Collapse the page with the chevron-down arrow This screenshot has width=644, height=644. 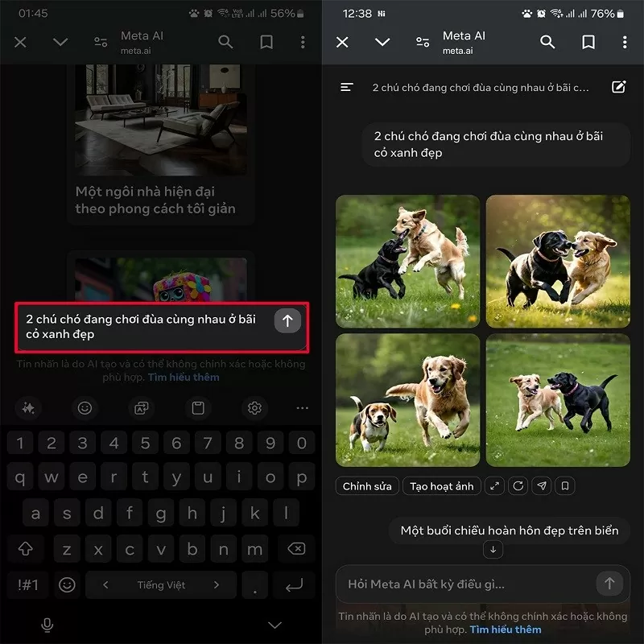point(382,42)
